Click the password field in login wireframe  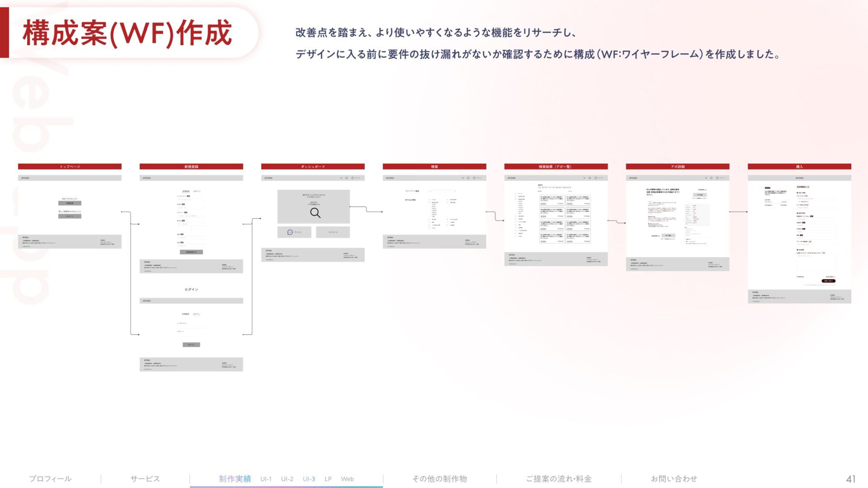(191, 334)
